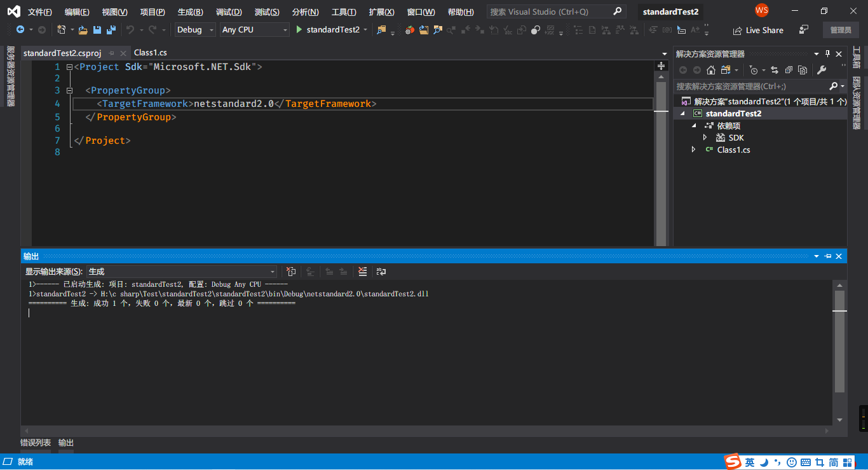Open Solution Explorer window options dropdown arrow

[817, 54]
